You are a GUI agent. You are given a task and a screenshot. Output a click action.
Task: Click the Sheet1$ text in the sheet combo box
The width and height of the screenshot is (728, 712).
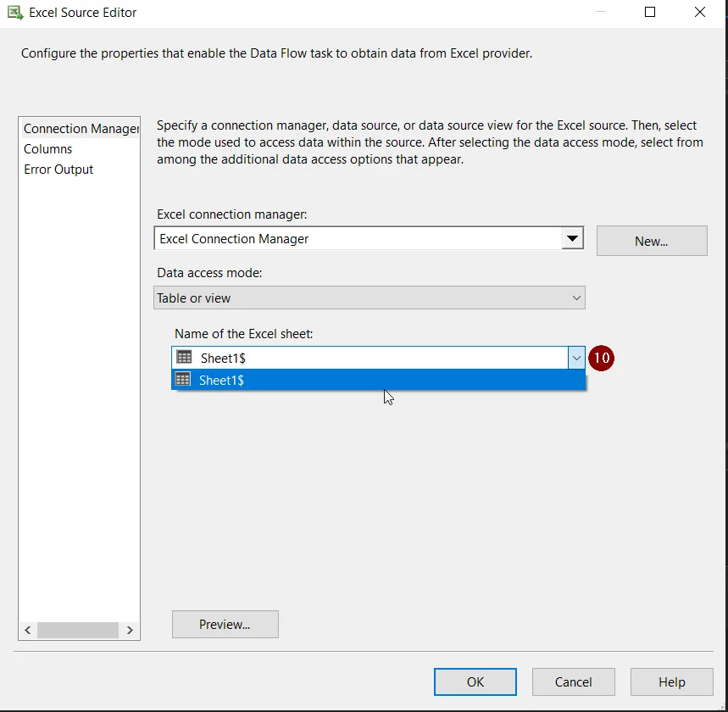[223, 358]
